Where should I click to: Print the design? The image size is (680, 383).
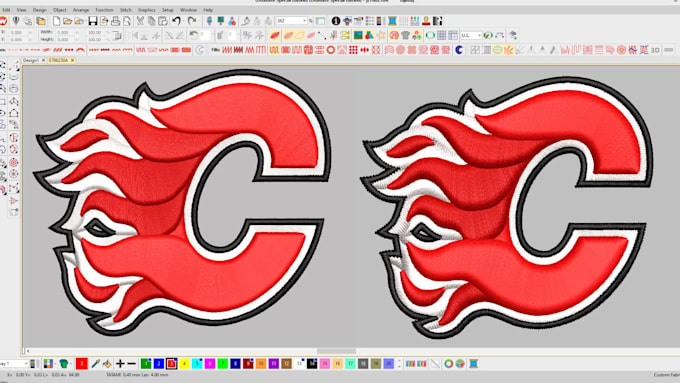(x=115, y=21)
